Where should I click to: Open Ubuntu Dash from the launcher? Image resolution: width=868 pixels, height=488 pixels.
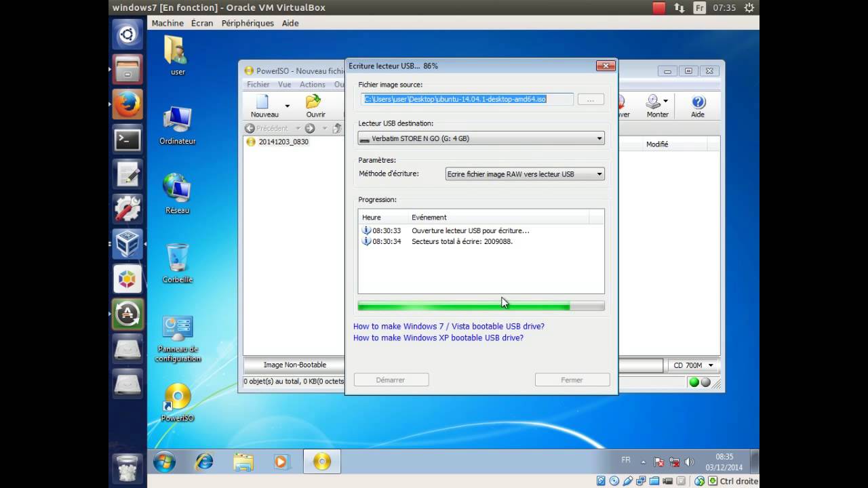pos(127,34)
